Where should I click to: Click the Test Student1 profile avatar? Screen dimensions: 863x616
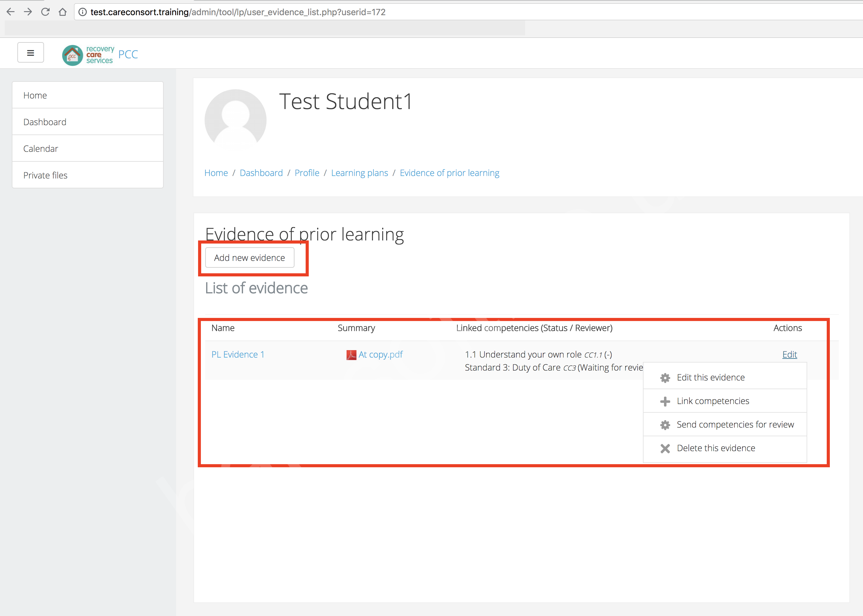235,120
